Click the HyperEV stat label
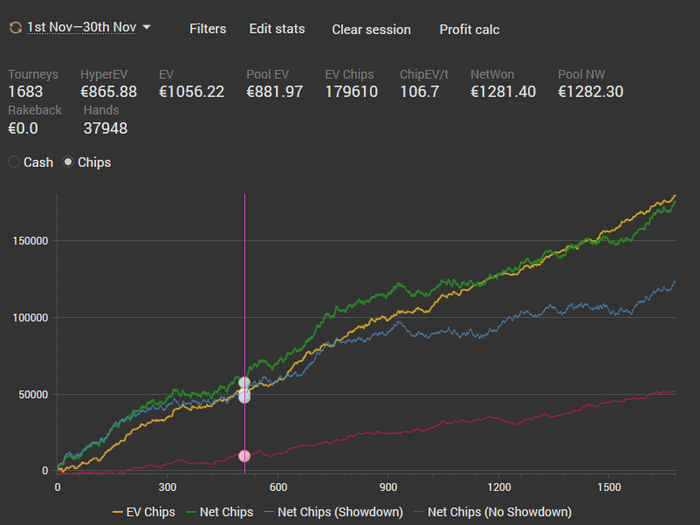 tap(104, 74)
